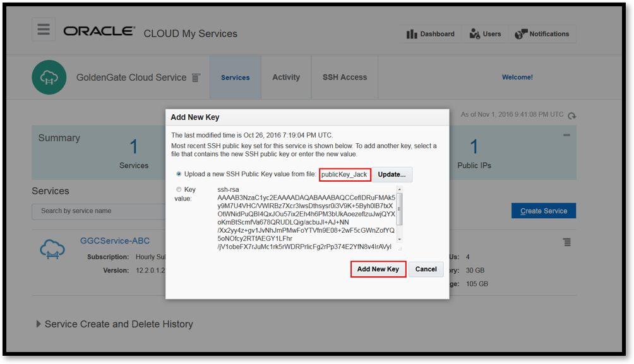Click inside the ssh-rsa key value text area
The image size is (634, 364).
(x=306, y=218)
